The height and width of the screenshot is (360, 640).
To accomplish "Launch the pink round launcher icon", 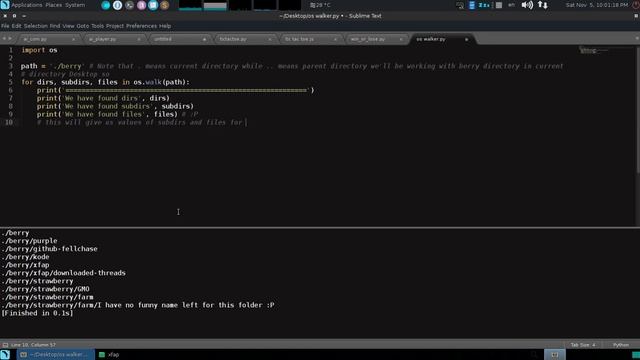I will (x=141, y=5).
